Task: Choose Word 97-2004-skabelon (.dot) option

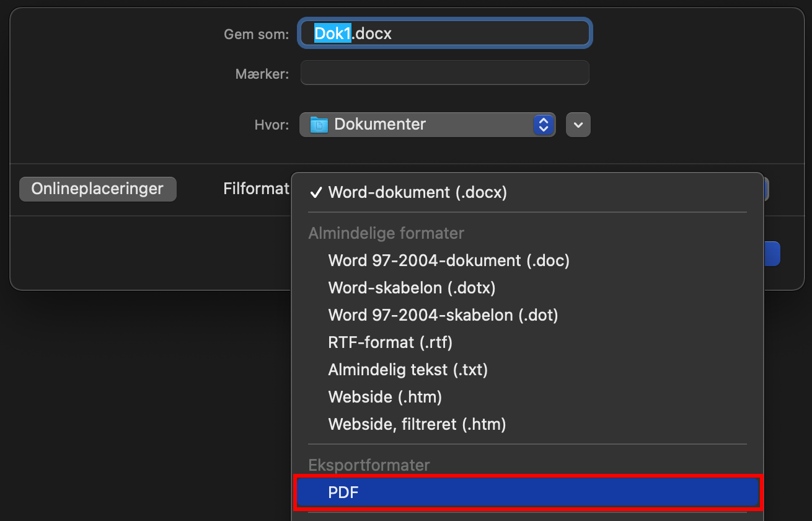Action: point(443,315)
